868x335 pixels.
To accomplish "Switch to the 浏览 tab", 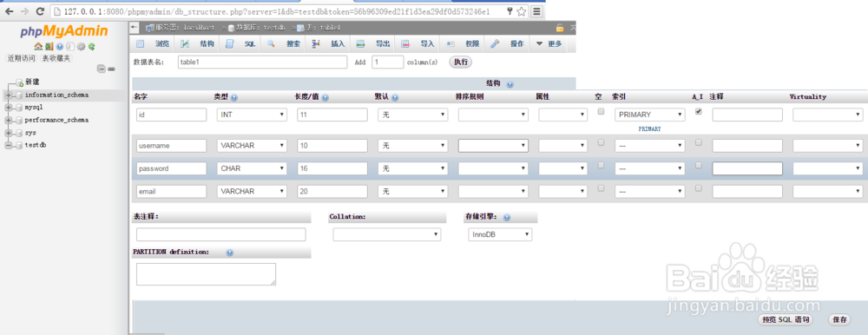I will point(154,43).
